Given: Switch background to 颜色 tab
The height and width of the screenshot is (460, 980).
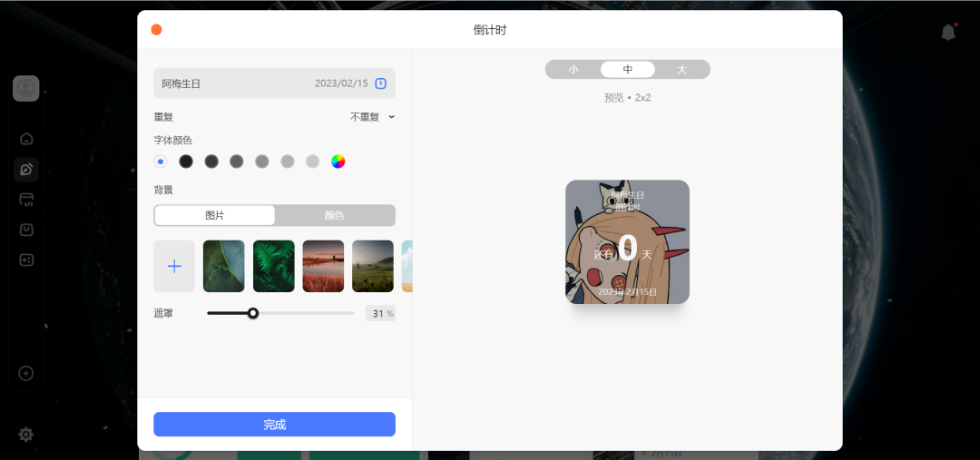Looking at the screenshot, I should (x=334, y=216).
